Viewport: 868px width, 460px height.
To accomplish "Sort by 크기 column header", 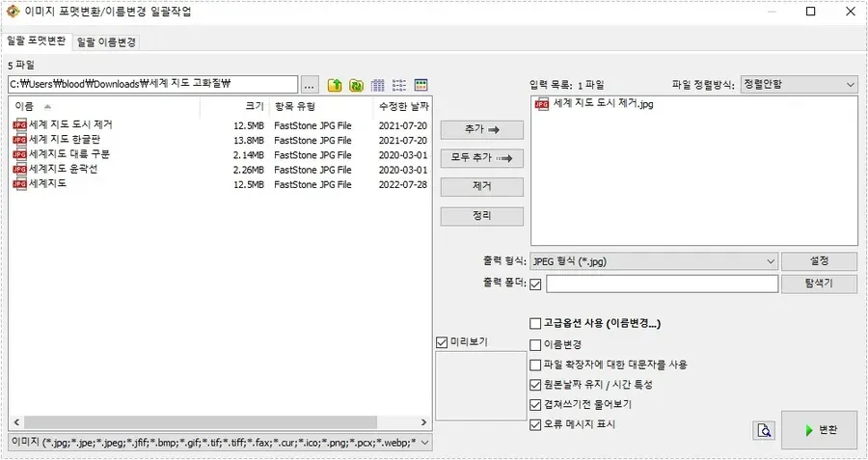I will (234, 106).
